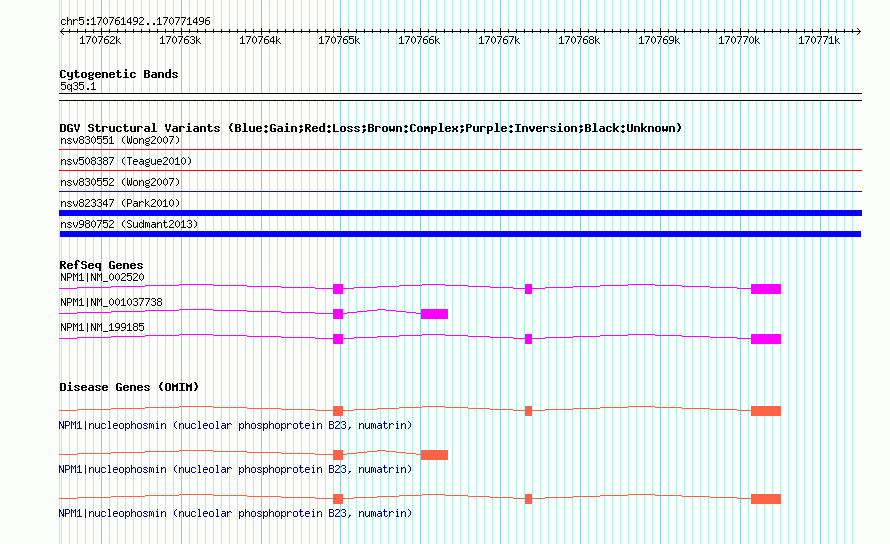The height and width of the screenshot is (544, 890).
Task: Click the red loss line for nsv508387
Action: pos(460,170)
